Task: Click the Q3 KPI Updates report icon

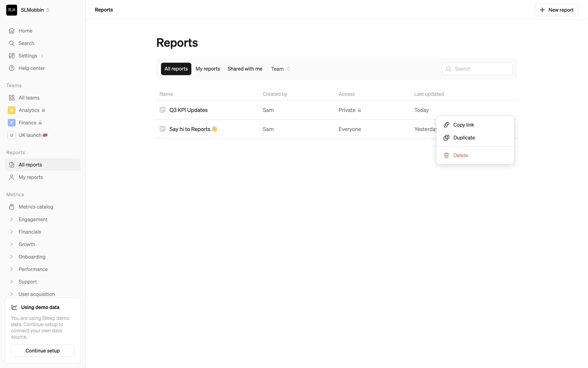Action: click(x=163, y=110)
